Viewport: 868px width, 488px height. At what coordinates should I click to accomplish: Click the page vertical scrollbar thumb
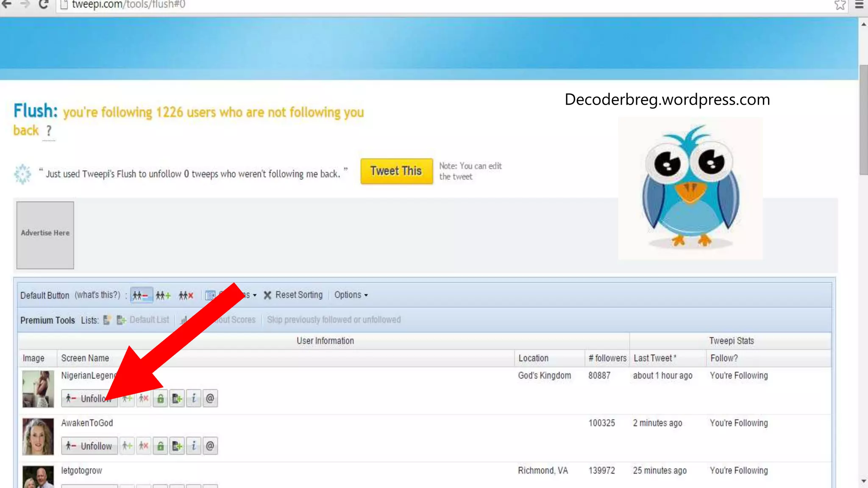863,119
